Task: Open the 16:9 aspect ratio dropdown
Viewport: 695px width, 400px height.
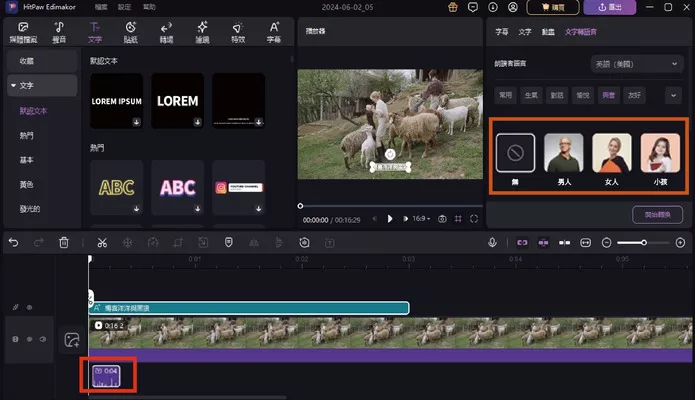Action: click(421, 219)
